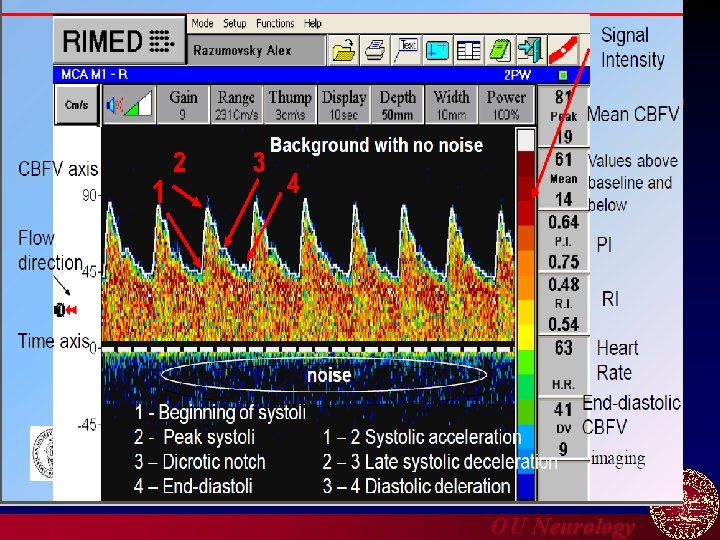Click the speaker volume icon
Viewport: 720px width, 540px height.
[x=129, y=105]
